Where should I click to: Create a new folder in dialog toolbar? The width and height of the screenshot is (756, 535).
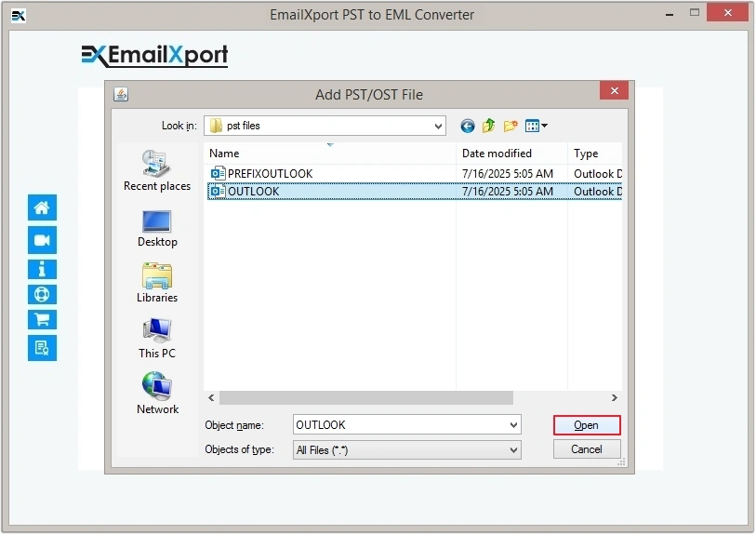pos(511,126)
